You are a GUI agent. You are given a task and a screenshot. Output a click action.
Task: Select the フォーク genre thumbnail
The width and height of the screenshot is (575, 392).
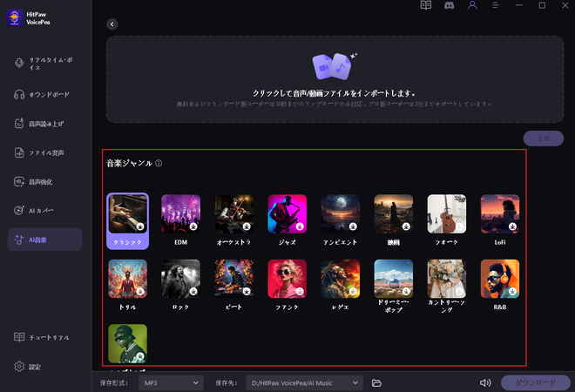pyautogui.click(x=447, y=214)
